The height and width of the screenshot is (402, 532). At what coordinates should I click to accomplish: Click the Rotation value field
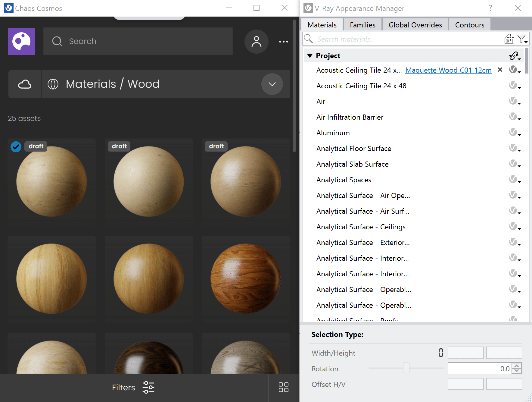coord(480,369)
